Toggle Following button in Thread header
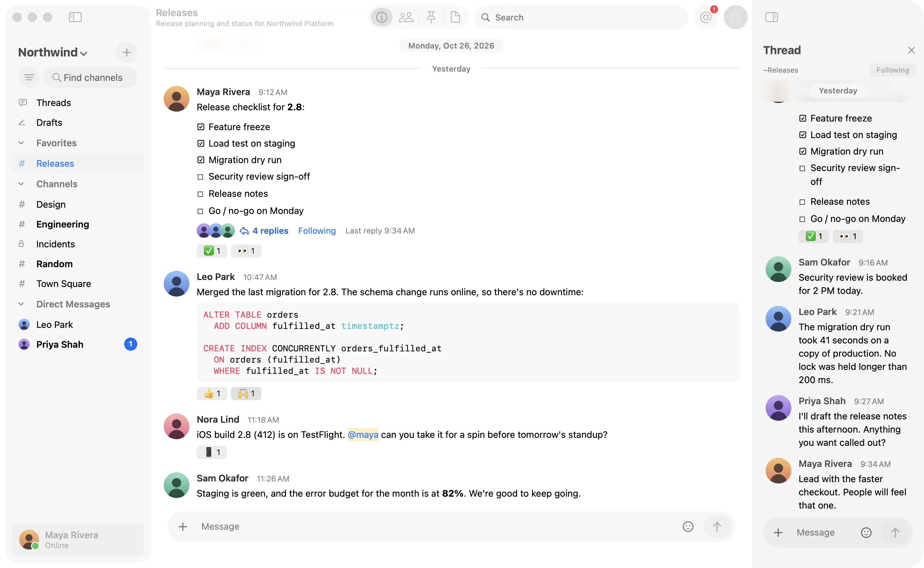 pyautogui.click(x=892, y=70)
